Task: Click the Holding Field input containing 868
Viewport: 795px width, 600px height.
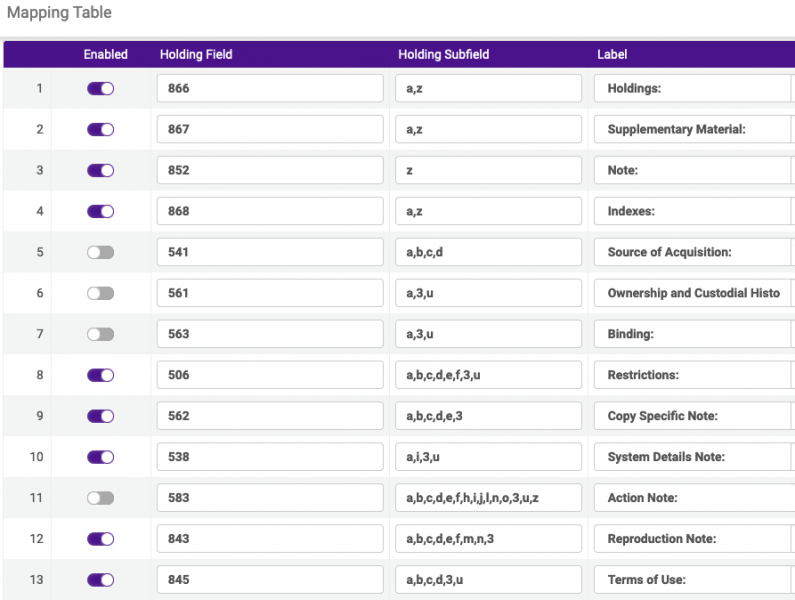Action: coord(270,211)
